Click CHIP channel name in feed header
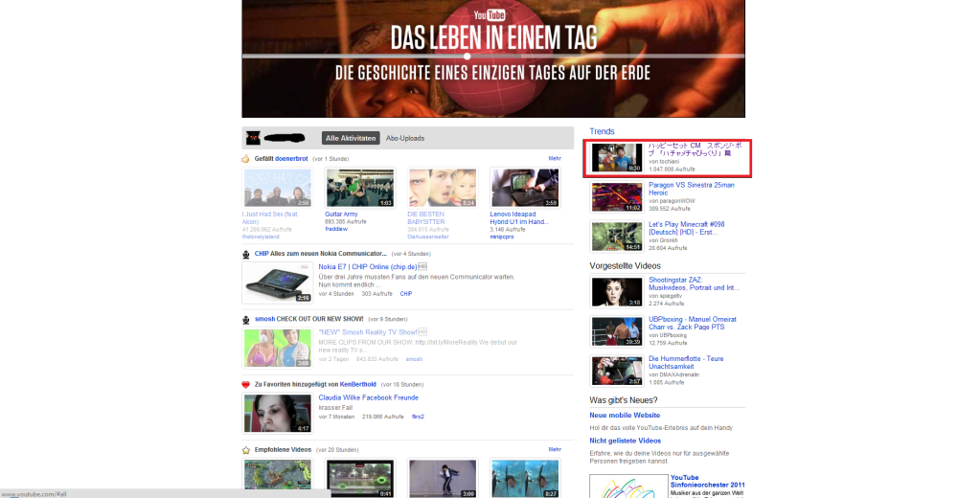Screen dimensions: 980x498 pos(262,255)
